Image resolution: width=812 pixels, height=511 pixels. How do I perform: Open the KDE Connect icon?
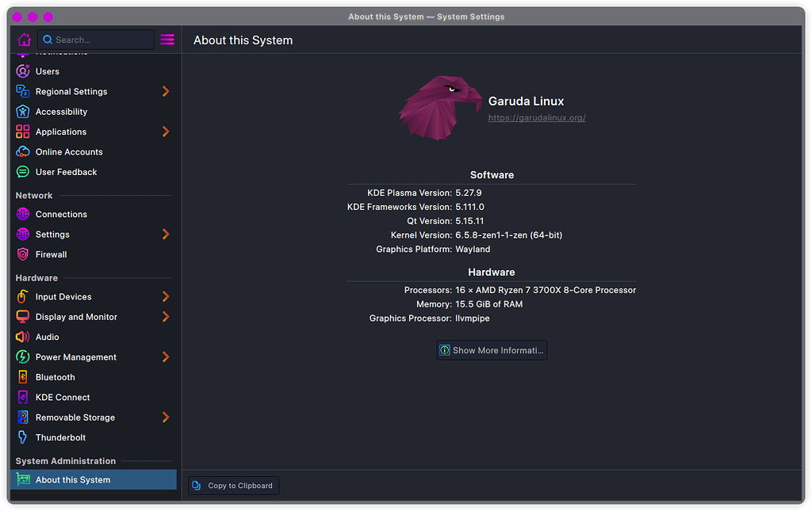click(25, 397)
